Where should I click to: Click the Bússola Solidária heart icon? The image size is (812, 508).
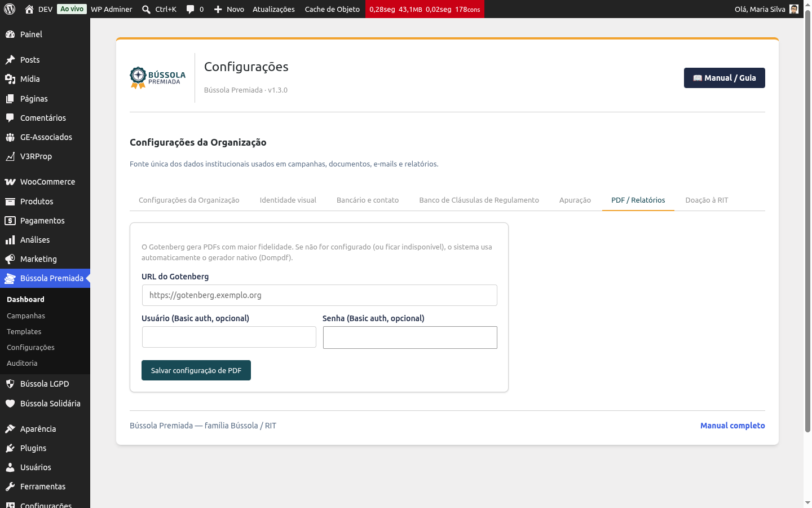(10, 404)
